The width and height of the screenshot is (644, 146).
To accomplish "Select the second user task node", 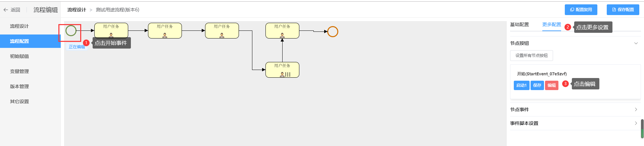I will [x=165, y=30].
